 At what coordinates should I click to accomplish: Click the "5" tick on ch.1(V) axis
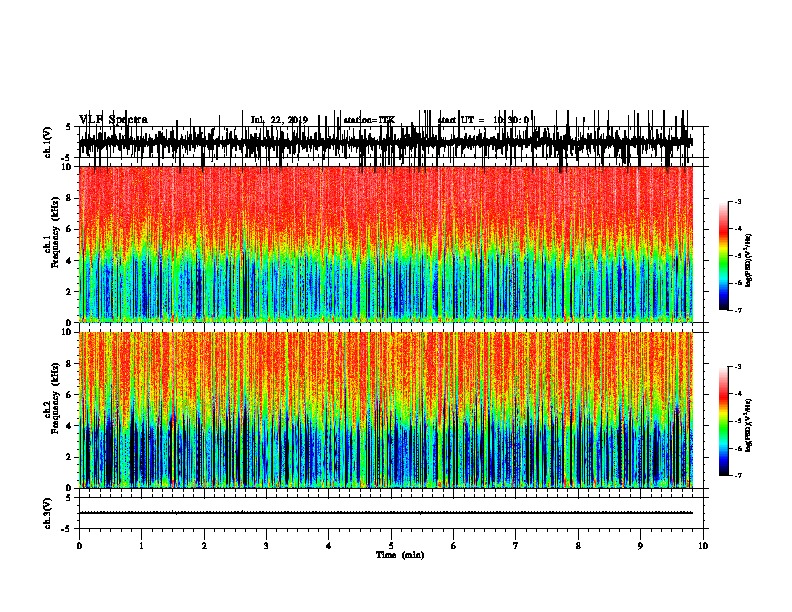pos(69,127)
